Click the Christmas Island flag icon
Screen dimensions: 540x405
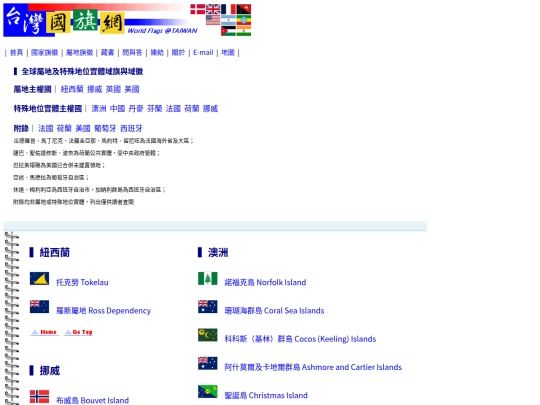pyautogui.click(x=208, y=391)
